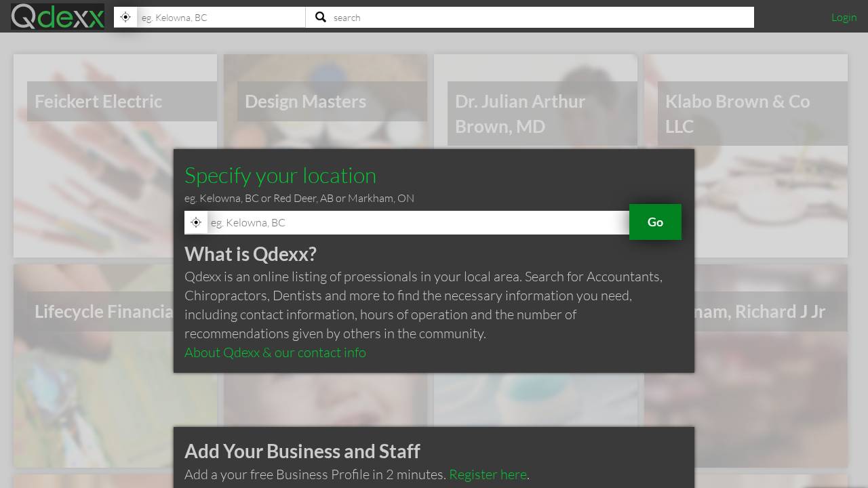The image size is (868, 488).
Task: Open the Design Masters listing
Action: coord(305,101)
